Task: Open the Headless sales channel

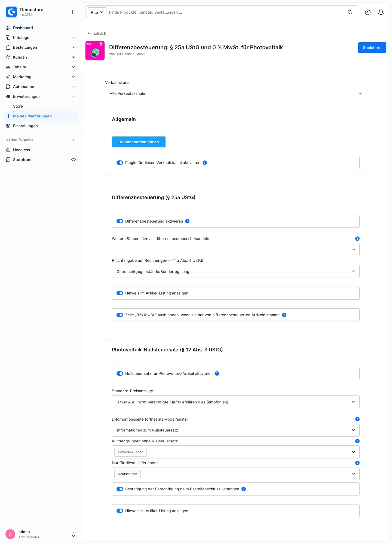Action: [40, 150]
